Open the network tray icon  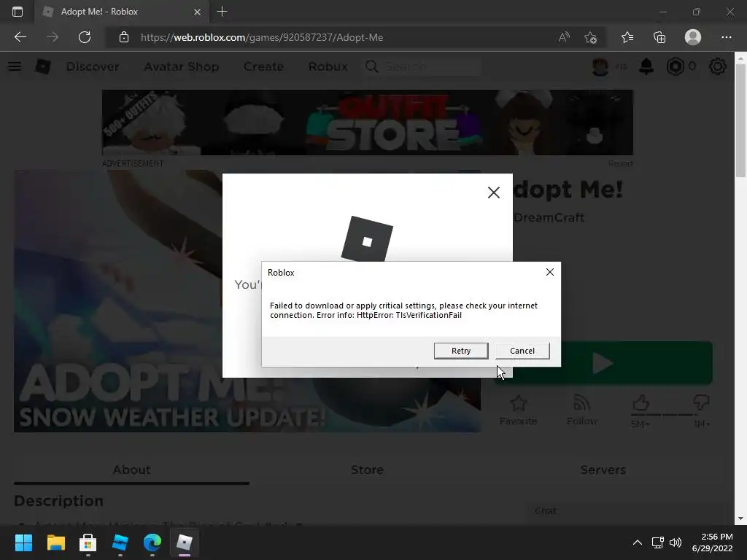(x=658, y=542)
